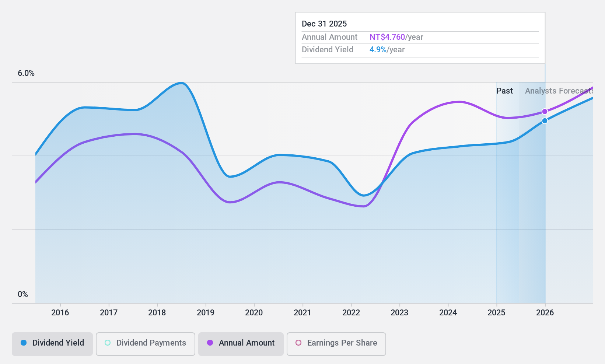Click the 2023 axis label
The image size is (605, 364).
[x=399, y=313]
